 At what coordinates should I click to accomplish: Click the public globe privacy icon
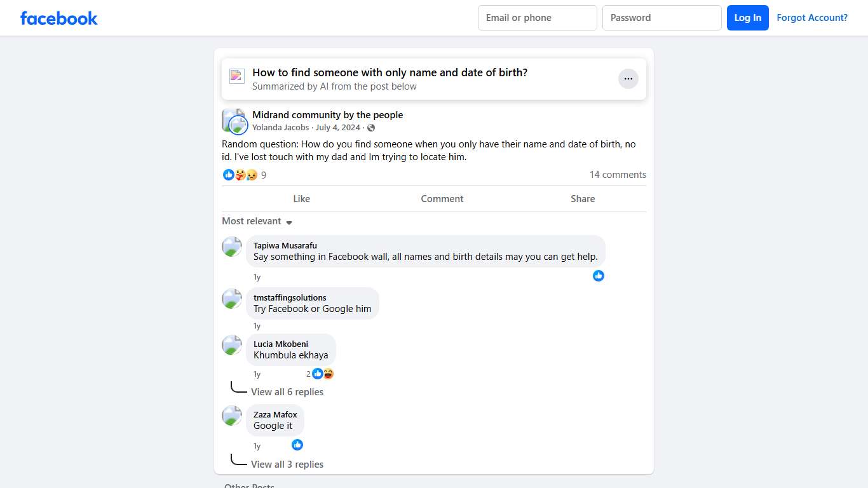point(371,128)
